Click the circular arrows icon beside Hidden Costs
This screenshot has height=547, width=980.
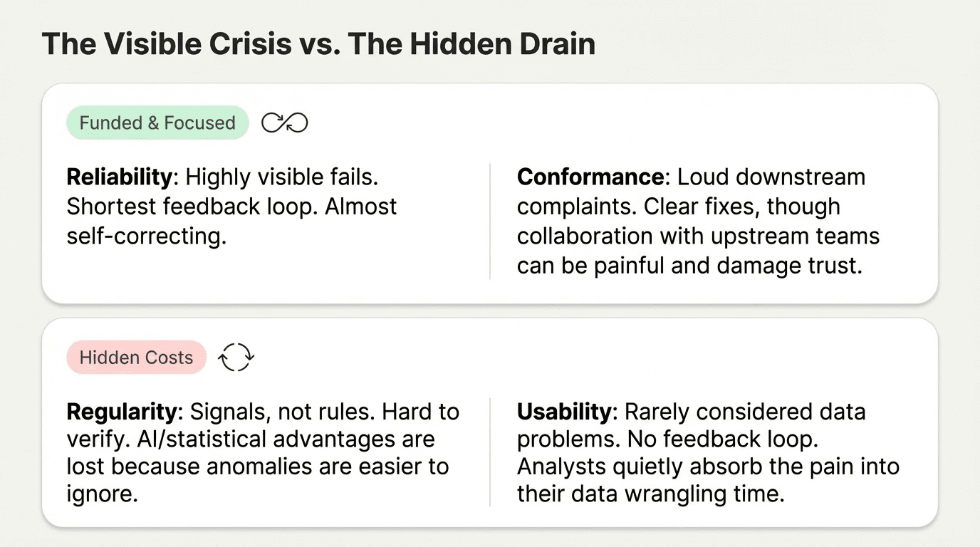pos(236,357)
